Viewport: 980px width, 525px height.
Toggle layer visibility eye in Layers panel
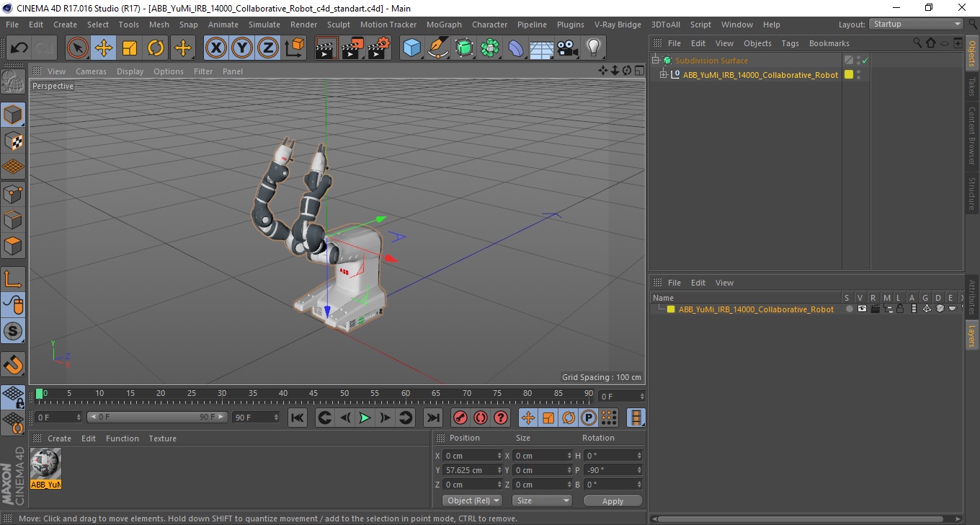coord(862,309)
